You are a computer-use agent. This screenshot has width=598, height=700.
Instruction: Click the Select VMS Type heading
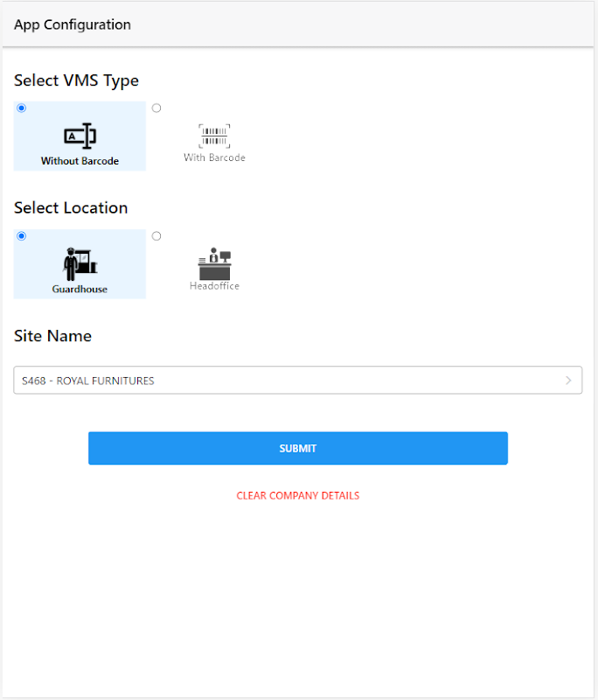(76, 80)
